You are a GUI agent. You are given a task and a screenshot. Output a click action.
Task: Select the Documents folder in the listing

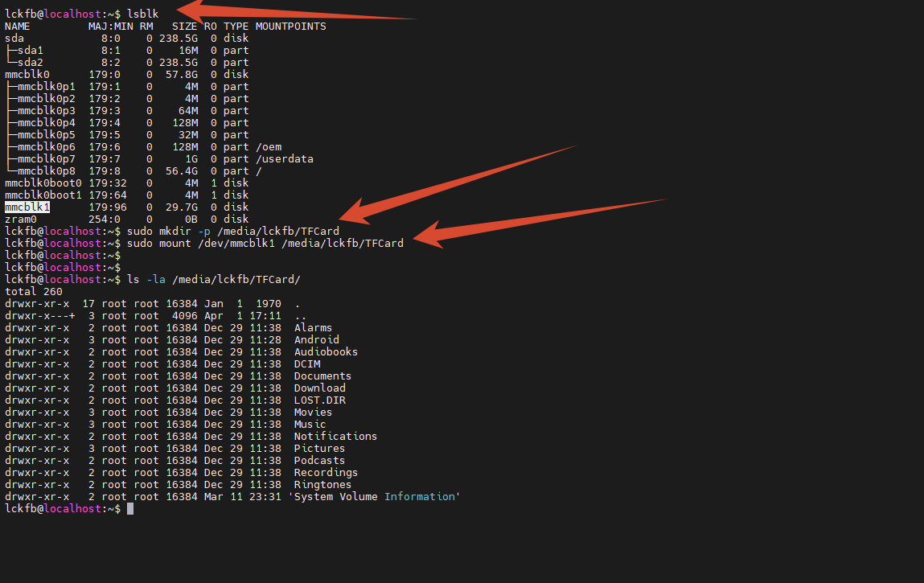coord(322,376)
